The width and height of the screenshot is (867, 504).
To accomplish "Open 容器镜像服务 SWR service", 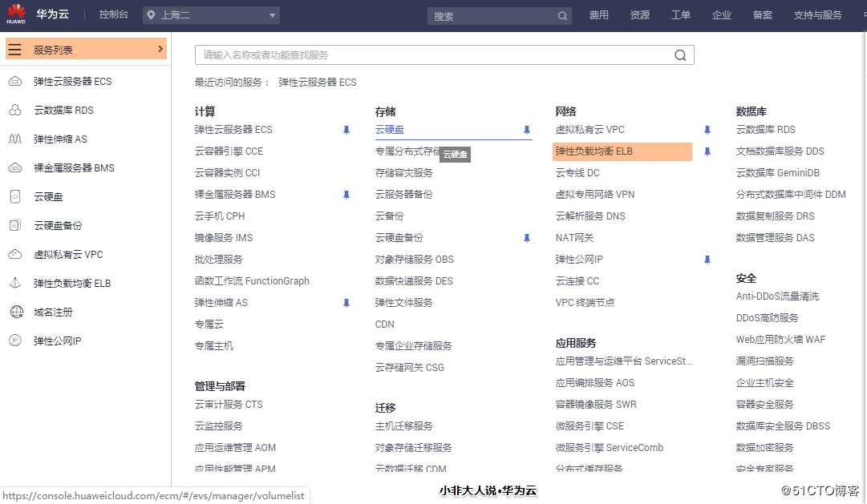I will click(x=595, y=405).
